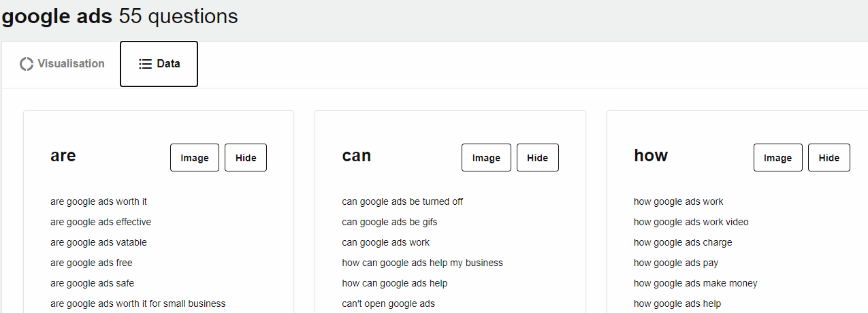Open 'can't open google ads' query
868x313 pixels.
pos(388,303)
